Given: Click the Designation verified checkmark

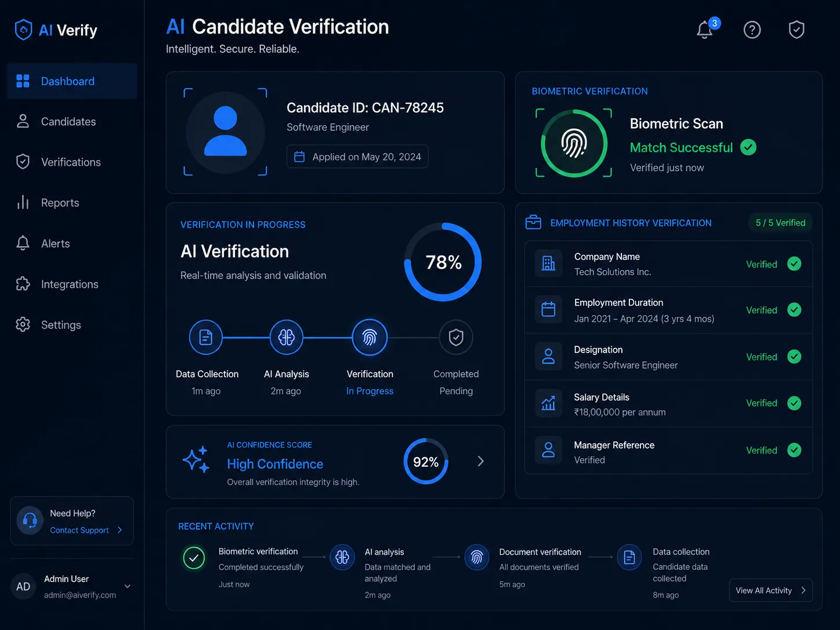Looking at the screenshot, I should (794, 357).
